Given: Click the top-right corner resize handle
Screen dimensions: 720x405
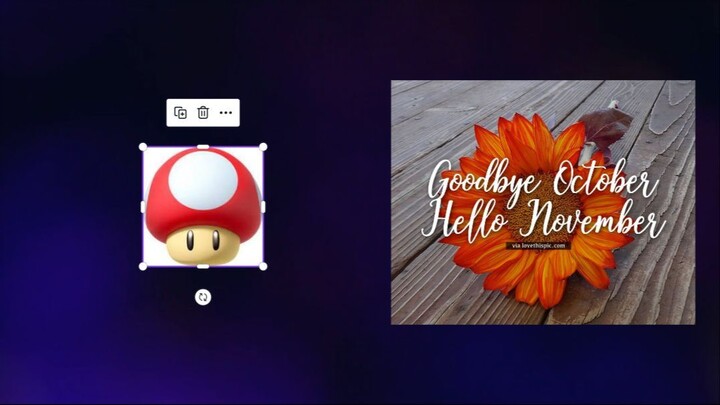Looking at the screenshot, I should 263,147.
